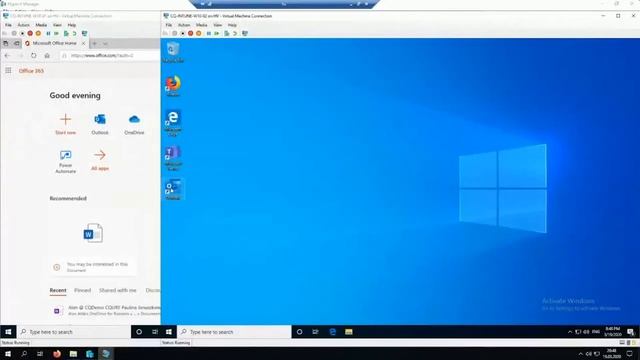Click orange Save icon in left VM toolbar
This screenshot has height=360, width=640.
38,33
